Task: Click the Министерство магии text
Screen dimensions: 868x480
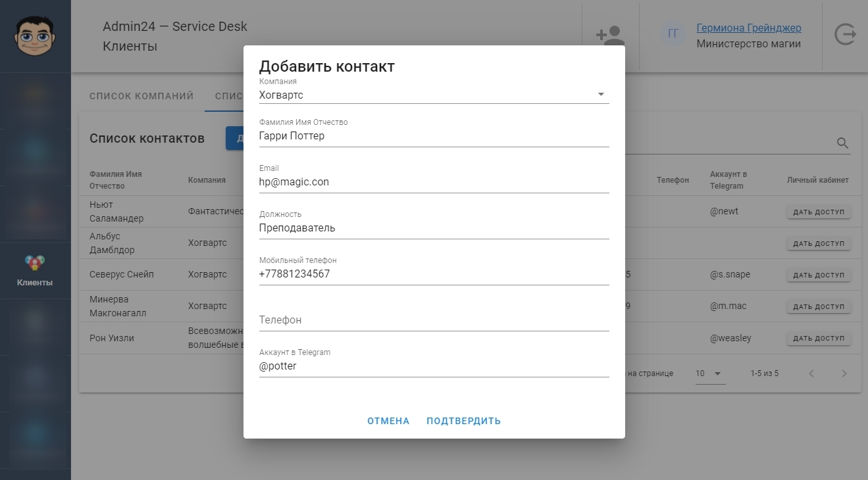Action: [x=749, y=44]
